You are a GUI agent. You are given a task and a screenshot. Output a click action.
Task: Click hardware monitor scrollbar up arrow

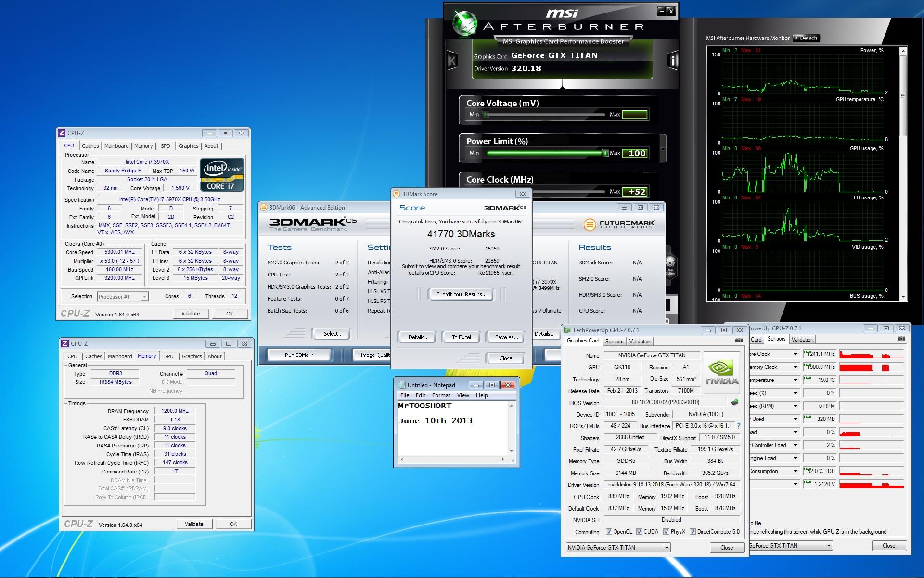pos(903,50)
